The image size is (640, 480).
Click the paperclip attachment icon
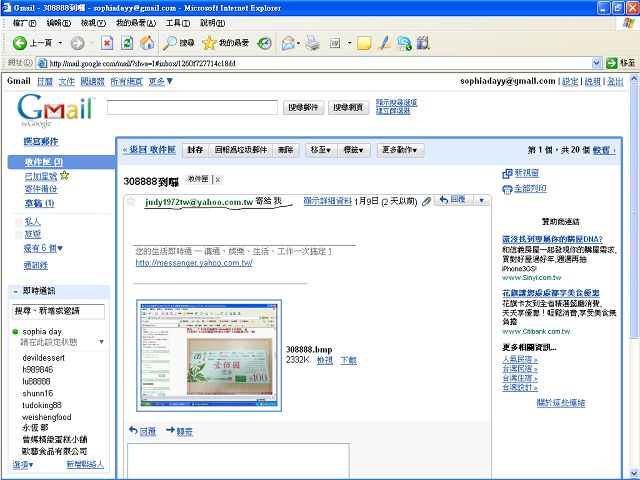(x=426, y=201)
